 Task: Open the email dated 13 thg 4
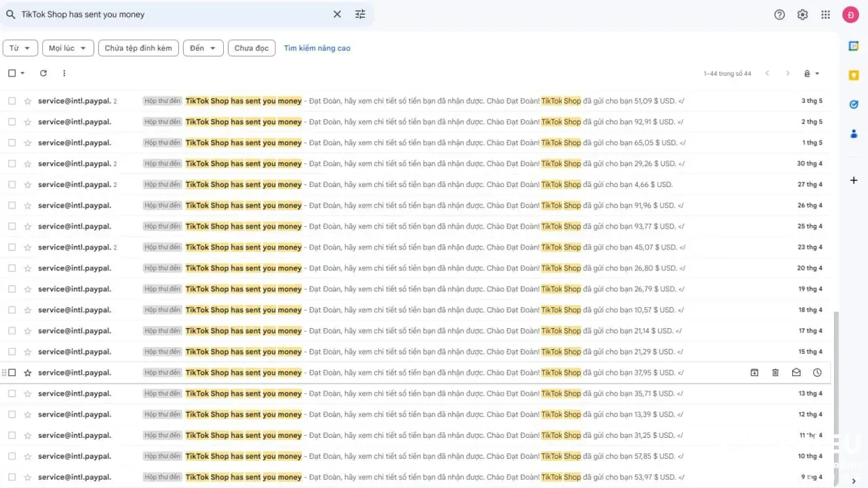pyautogui.click(x=415, y=394)
